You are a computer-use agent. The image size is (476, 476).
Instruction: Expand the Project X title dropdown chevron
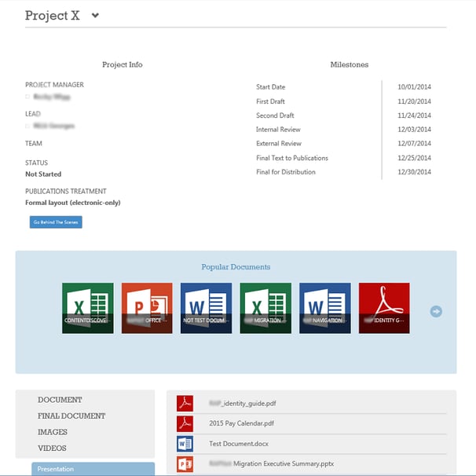95,15
